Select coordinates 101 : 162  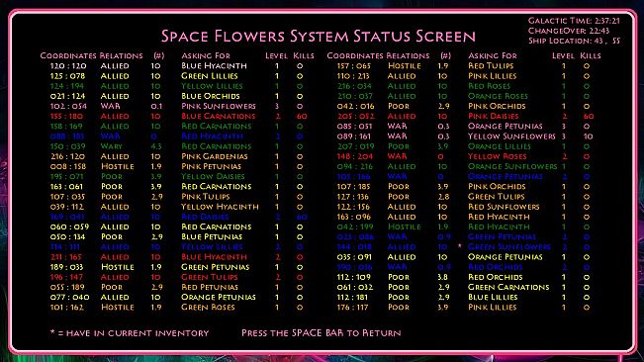pos(66,307)
